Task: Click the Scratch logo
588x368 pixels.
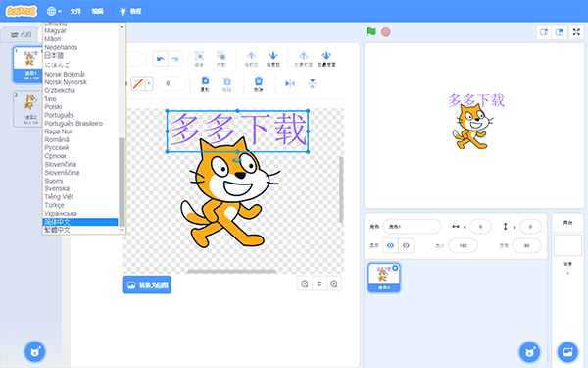Action: (22, 11)
